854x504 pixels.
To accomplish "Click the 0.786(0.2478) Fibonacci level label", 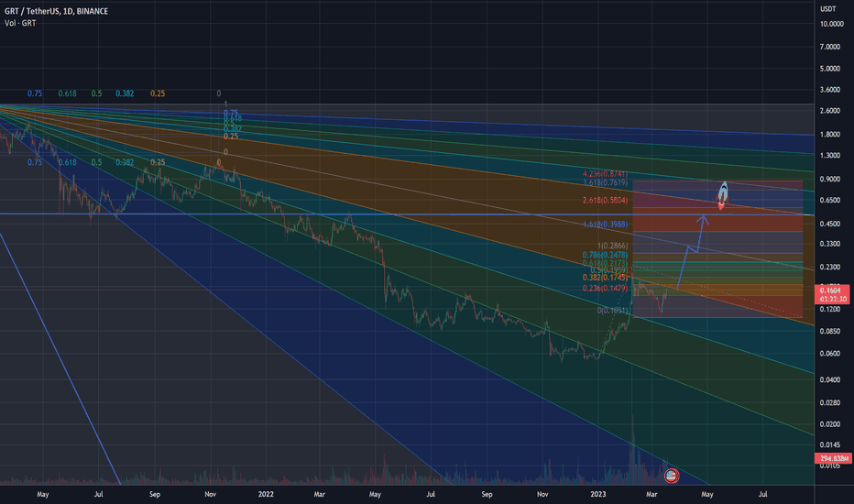I will 605,255.
